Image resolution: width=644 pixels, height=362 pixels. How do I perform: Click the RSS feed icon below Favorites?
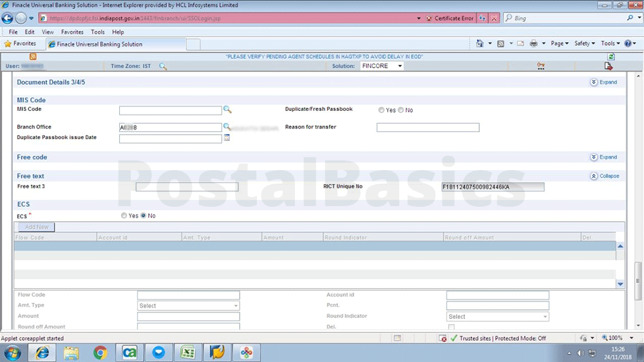(x=33, y=57)
